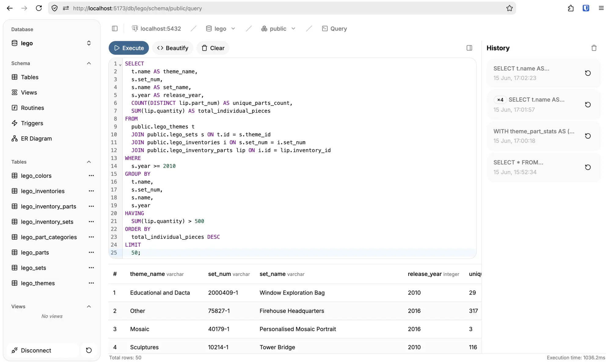Reload the browser page
The width and height of the screenshot is (611, 364).
39,8
